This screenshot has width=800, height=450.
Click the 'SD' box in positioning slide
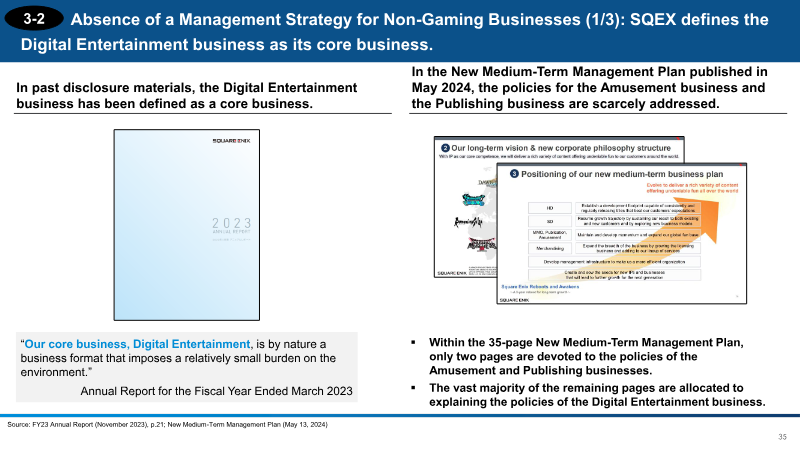[549, 221]
